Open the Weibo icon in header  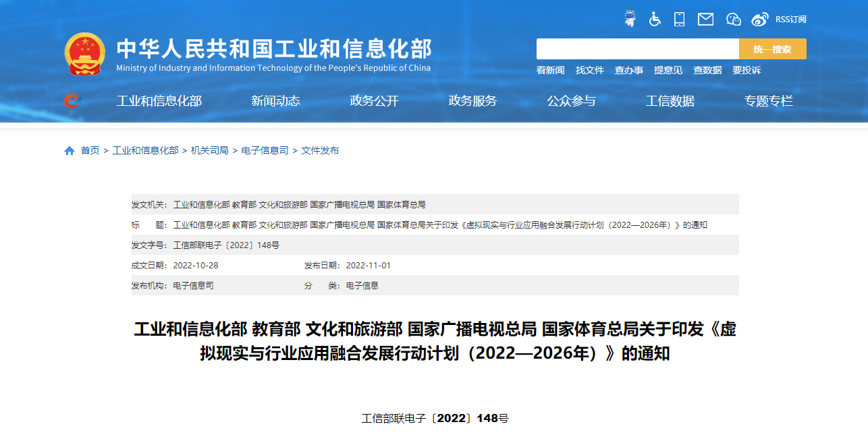coord(760,20)
